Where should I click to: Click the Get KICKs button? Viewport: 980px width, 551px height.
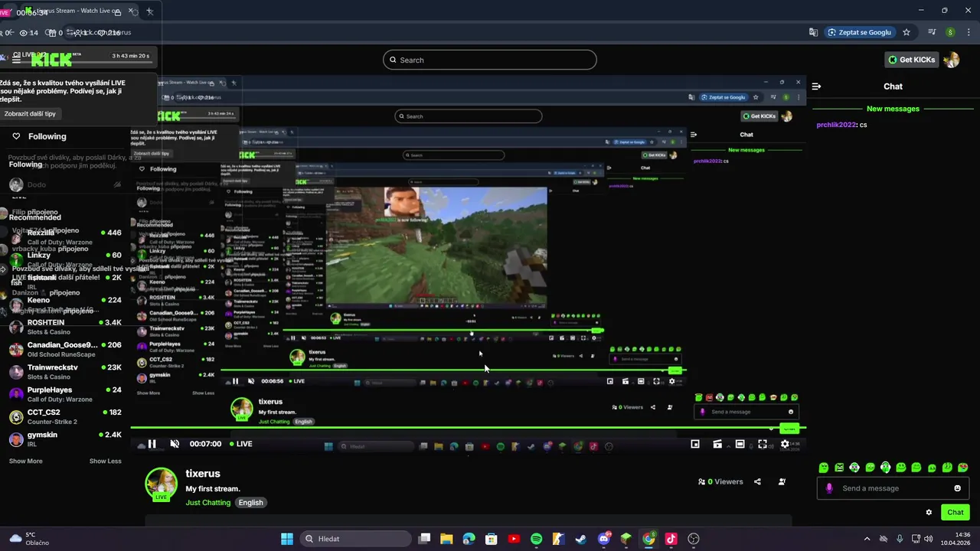pos(911,60)
